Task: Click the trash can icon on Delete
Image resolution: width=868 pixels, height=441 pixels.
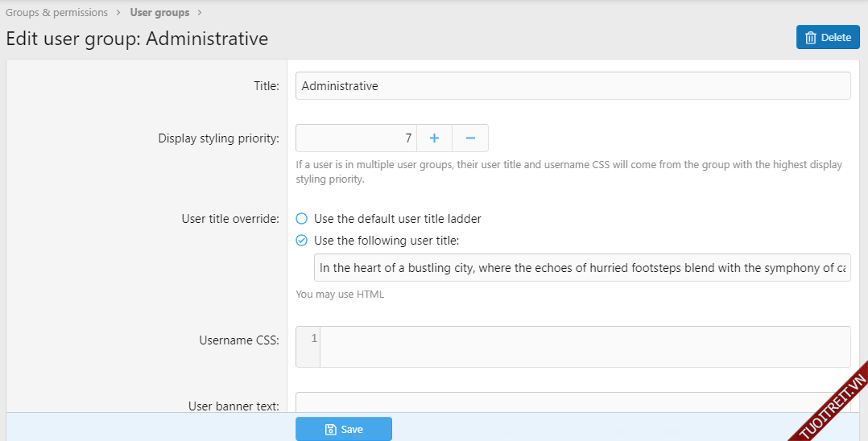Action: point(811,37)
